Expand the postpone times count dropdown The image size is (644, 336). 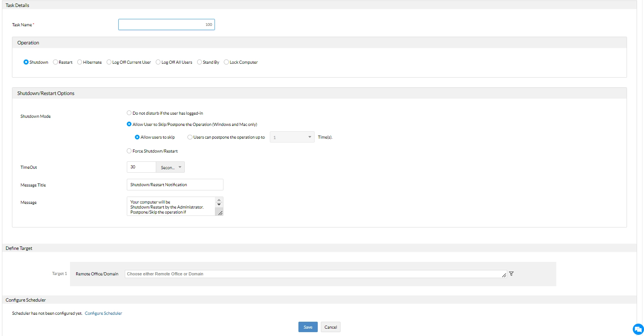tap(292, 137)
